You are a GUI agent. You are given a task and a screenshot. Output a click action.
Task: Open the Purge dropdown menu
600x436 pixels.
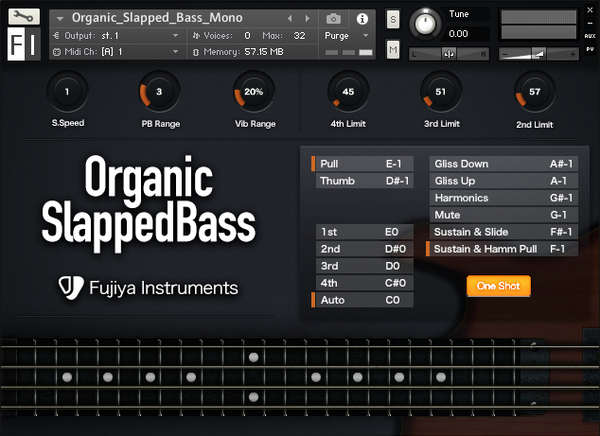[346, 36]
